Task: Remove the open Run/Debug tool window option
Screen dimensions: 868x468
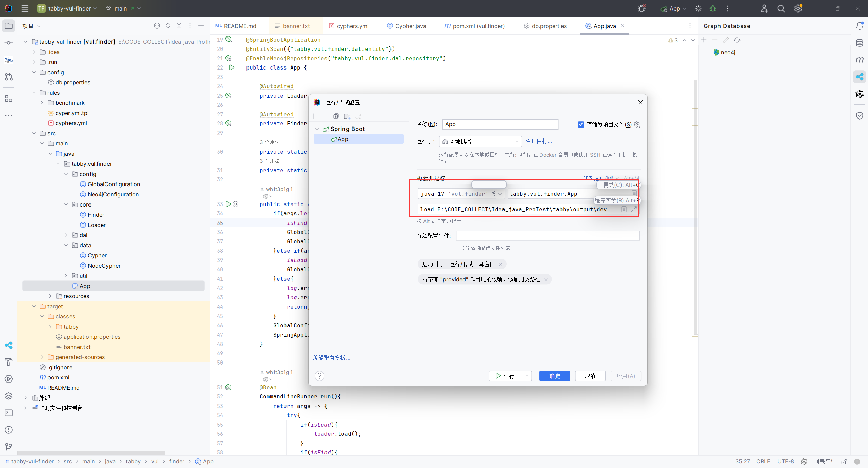Action: click(500, 265)
